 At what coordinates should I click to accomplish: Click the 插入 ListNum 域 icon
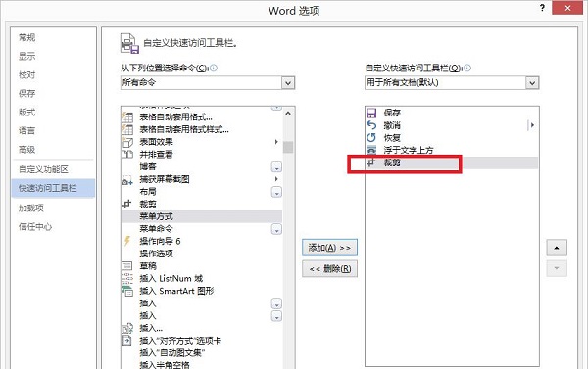(x=127, y=278)
